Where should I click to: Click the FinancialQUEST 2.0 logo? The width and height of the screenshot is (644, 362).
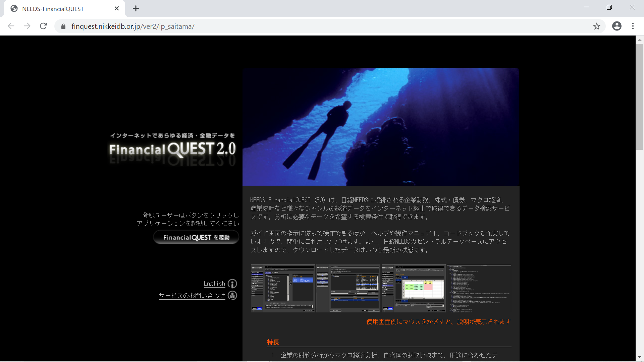[172, 149]
